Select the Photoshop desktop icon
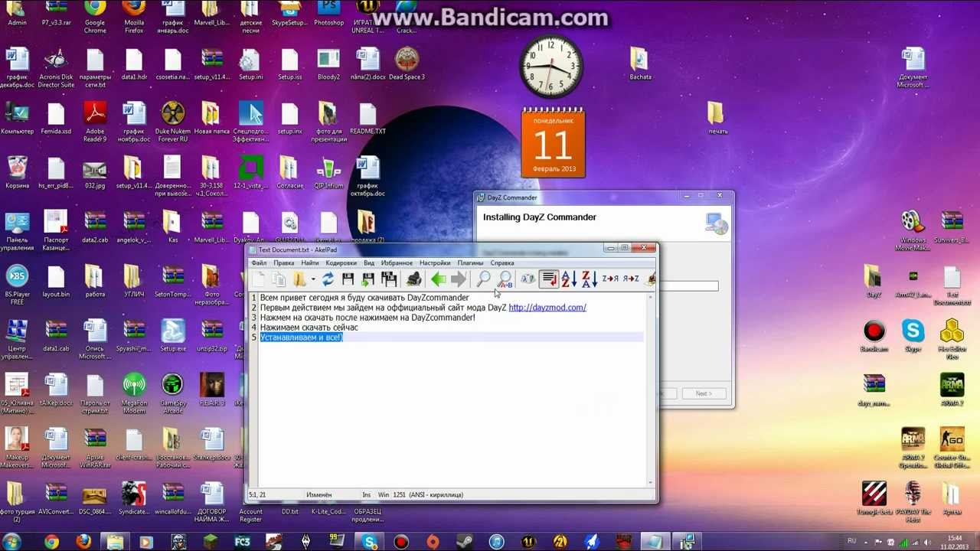Screen dimensions: 980x551 [329, 14]
